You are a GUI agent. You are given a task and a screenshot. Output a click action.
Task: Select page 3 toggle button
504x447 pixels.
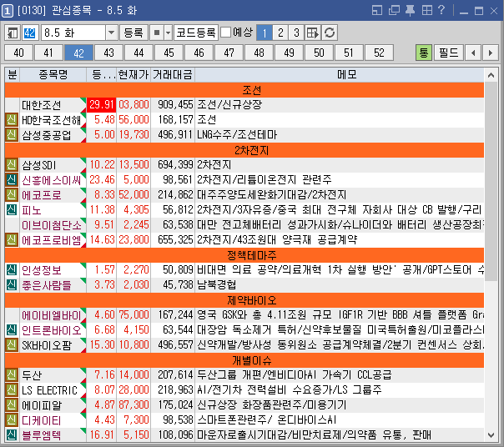tap(296, 33)
